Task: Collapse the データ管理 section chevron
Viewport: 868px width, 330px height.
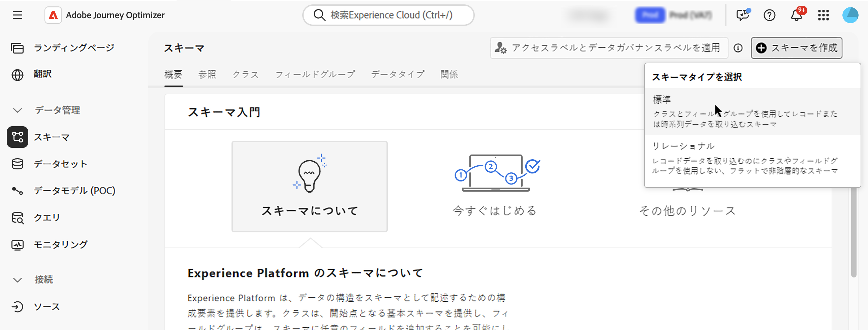Action: [18, 110]
